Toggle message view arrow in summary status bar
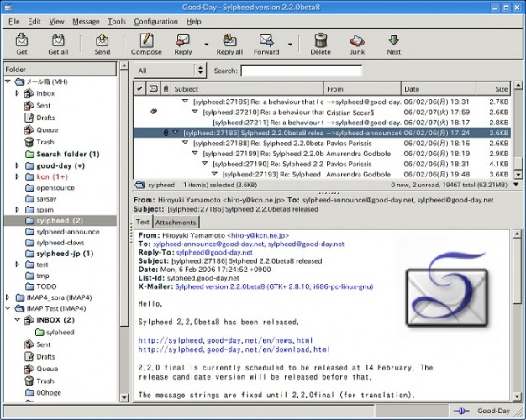Viewport: 526px width, 420px height. pyautogui.click(x=516, y=184)
